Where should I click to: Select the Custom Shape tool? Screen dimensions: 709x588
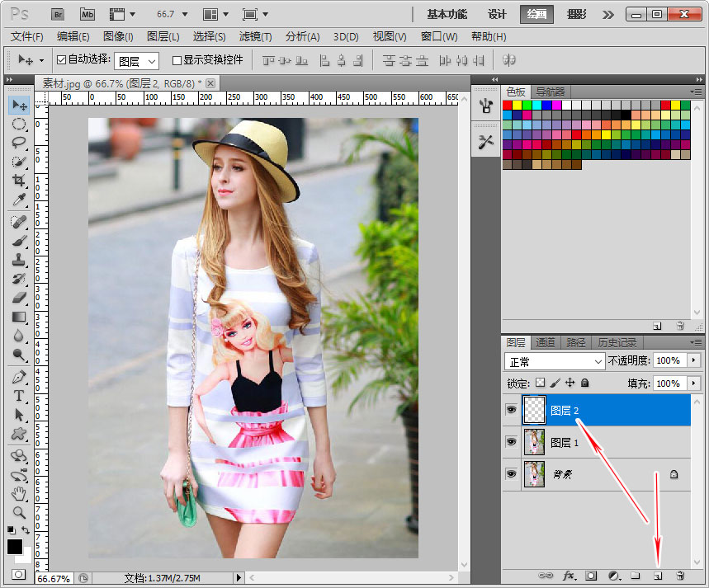tap(19, 434)
